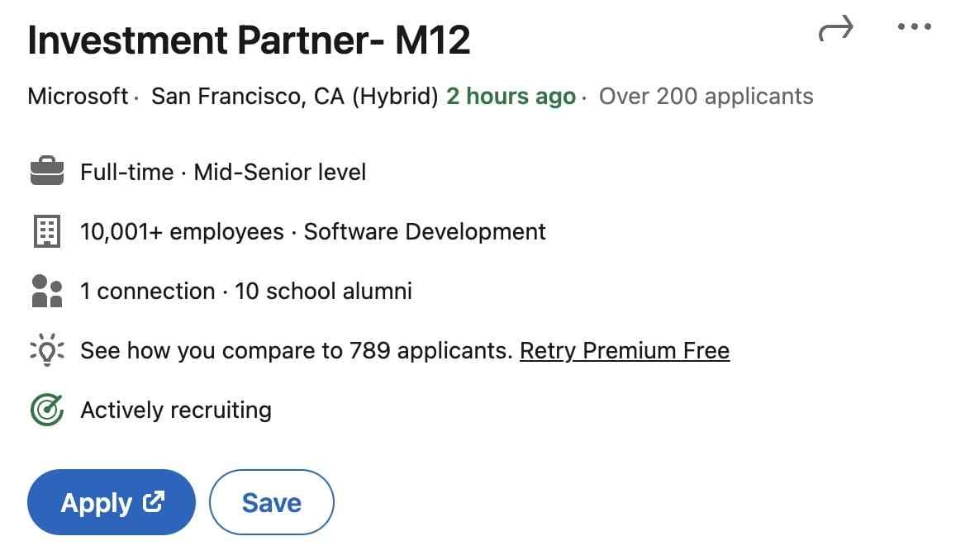Open the three-dot more options menu

click(914, 27)
